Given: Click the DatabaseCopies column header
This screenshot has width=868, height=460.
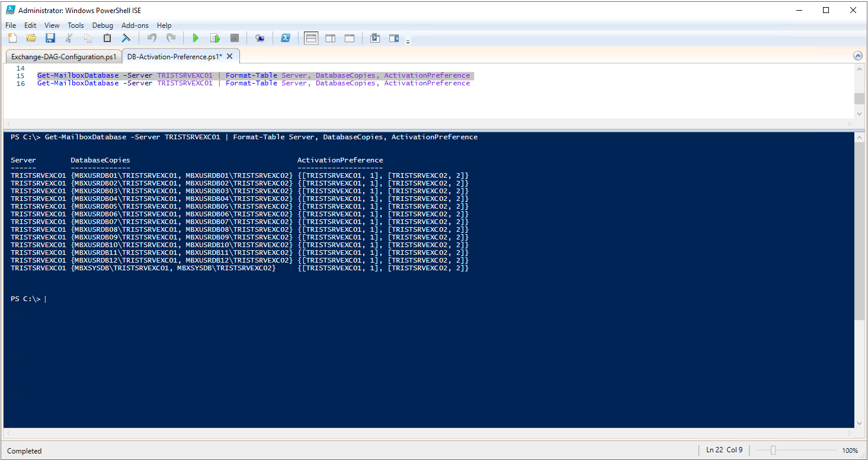Looking at the screenshot, I should (x=100, y=160).
